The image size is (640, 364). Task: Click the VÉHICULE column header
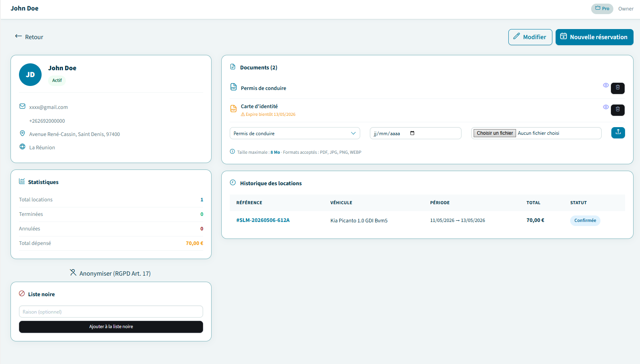(x=341, y=203)
